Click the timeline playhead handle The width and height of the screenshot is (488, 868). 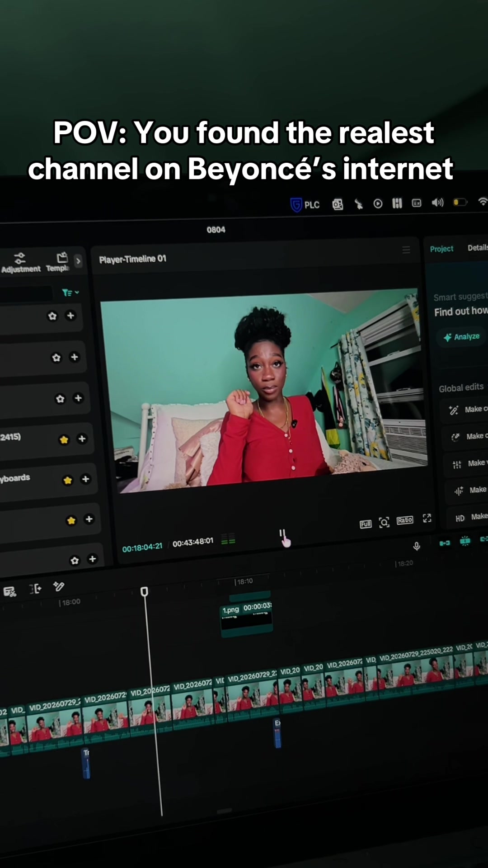(x=144, y=592)
